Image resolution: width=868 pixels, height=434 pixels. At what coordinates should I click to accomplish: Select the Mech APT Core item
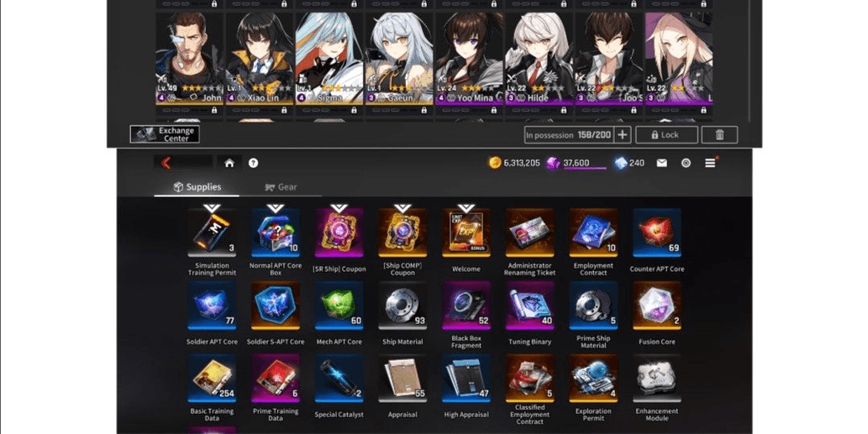339,306
